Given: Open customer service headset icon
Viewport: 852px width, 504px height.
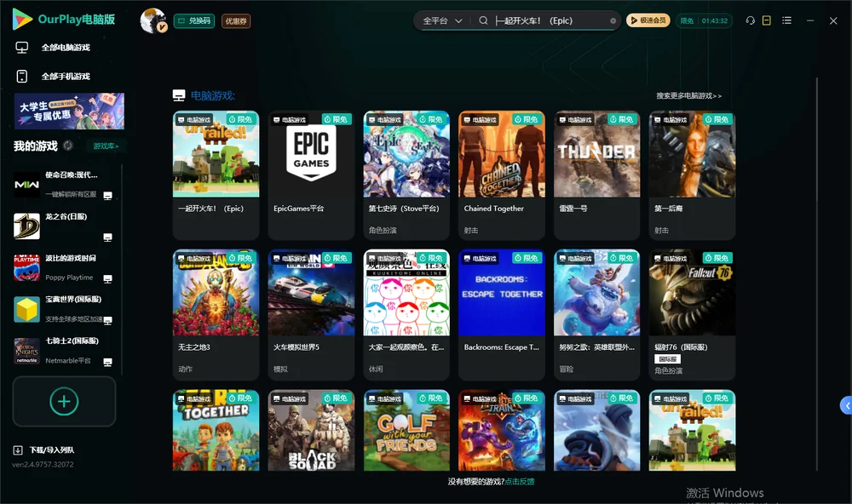Looking at the screenshot, I should 751,20.
